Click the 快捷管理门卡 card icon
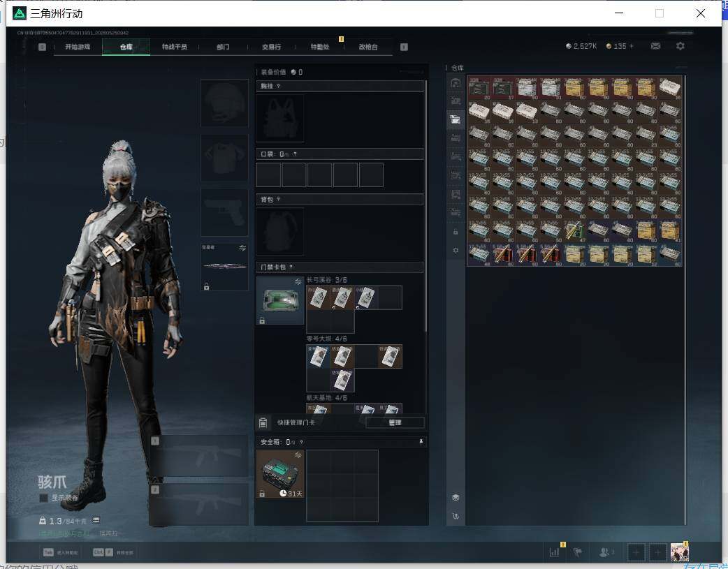Viewport: 728px width, 569px height. click(x=263, y=422)
